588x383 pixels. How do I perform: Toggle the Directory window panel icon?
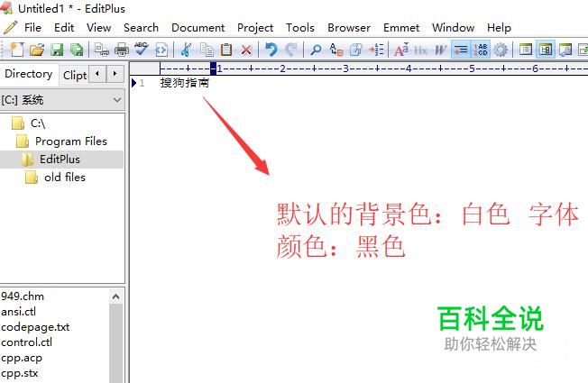(546, 50)
